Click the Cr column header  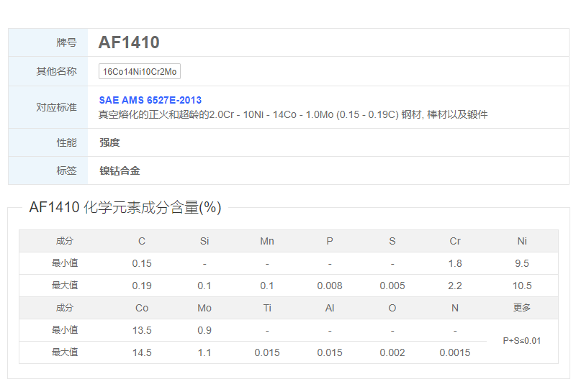(x=455, y=241)
